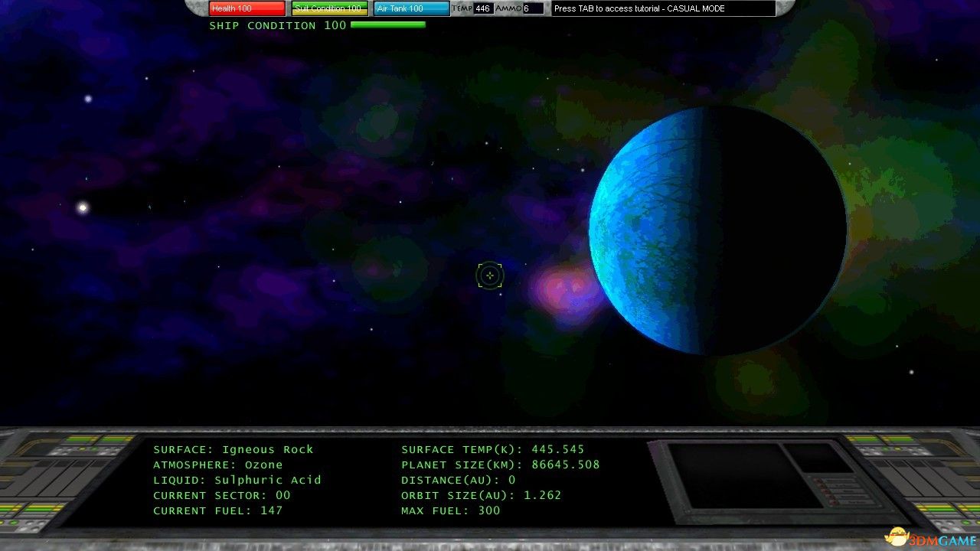Click the 3DMGAME mascot logo
This screenshot has width=980, height=551.
pyautogui.click(x=897, y=536)
